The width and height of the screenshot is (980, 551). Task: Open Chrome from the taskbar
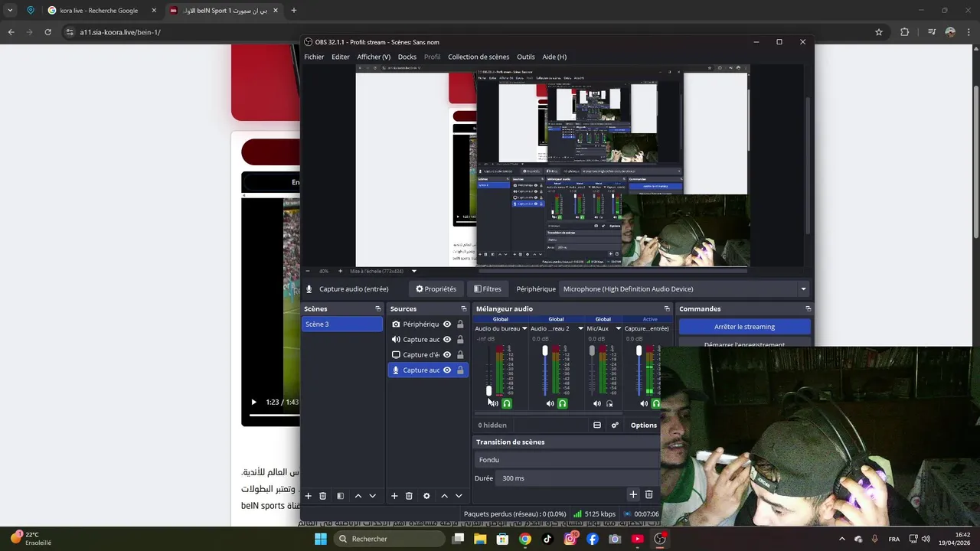pos(524,539)
